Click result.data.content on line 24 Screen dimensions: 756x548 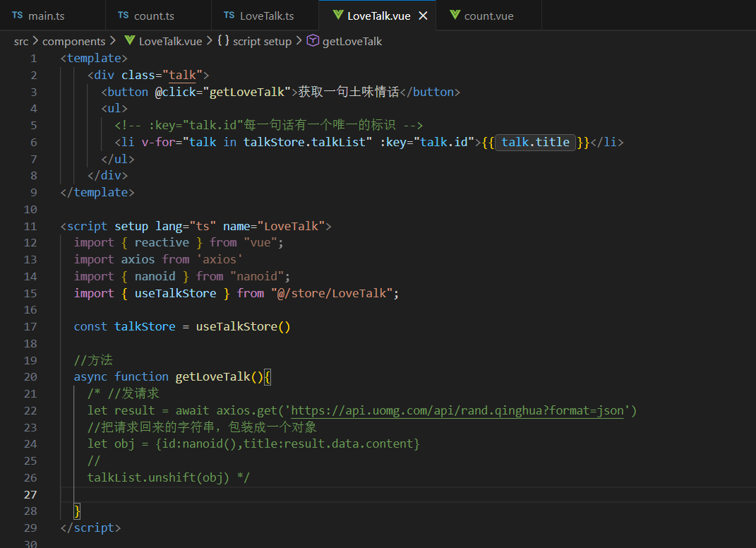(349, 443)
